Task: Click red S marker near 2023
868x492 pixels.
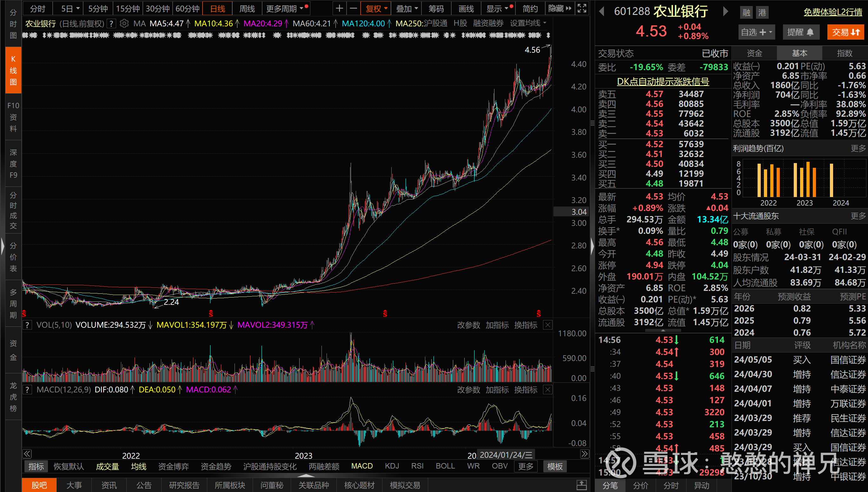Action: pos(385,314)
